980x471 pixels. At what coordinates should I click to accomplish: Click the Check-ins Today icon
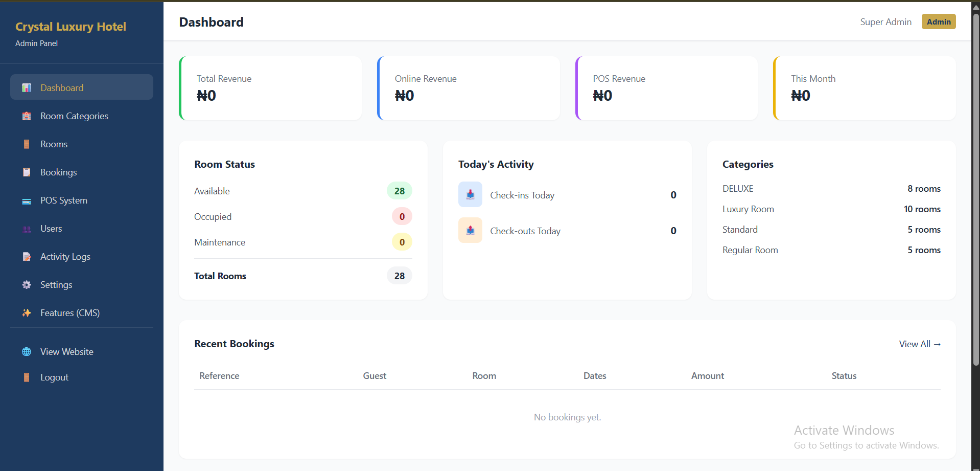click(x=470, y=194)
